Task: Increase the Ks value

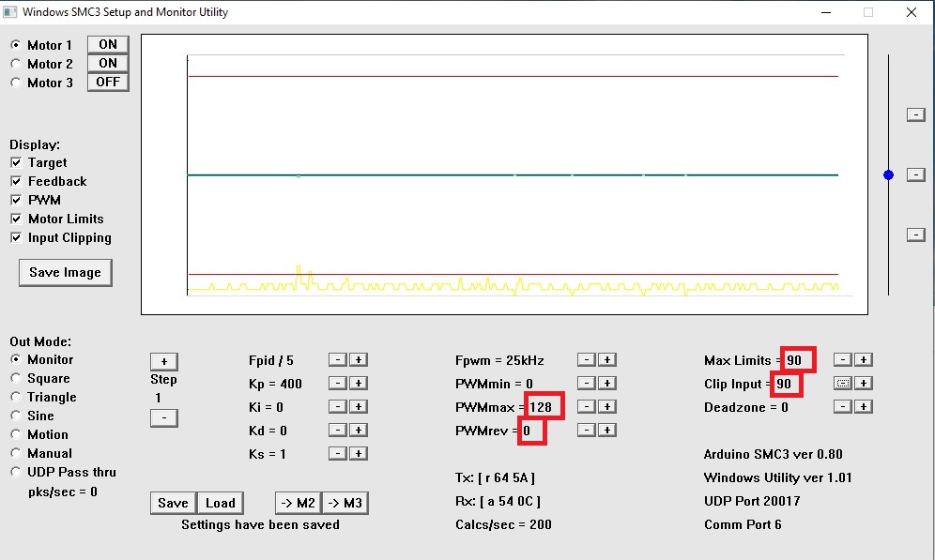Action: click(359, 453)
